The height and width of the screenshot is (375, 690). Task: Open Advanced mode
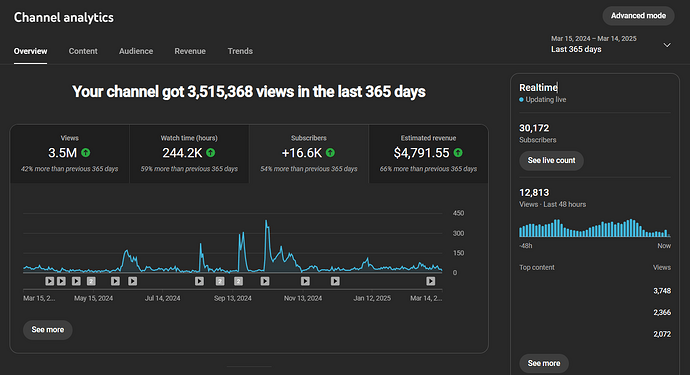(638, 16)
